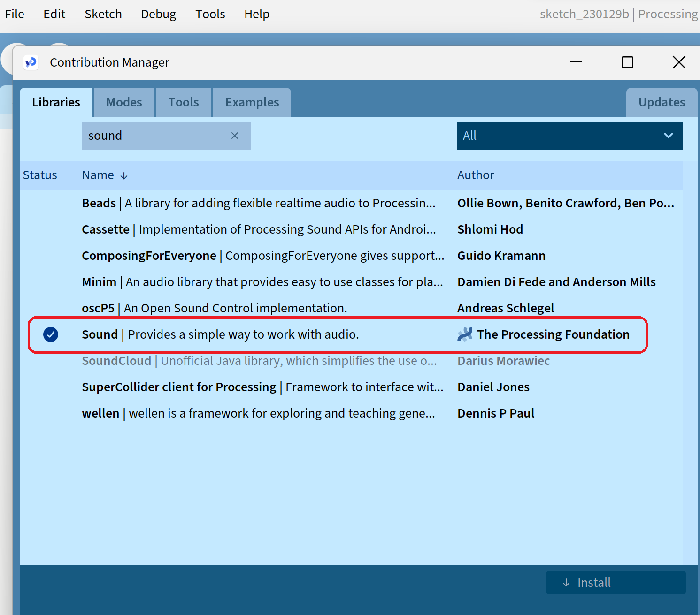700x615 pixels.
Task: Click the installed checkmark on the Sound row
Action: (51, 334)
